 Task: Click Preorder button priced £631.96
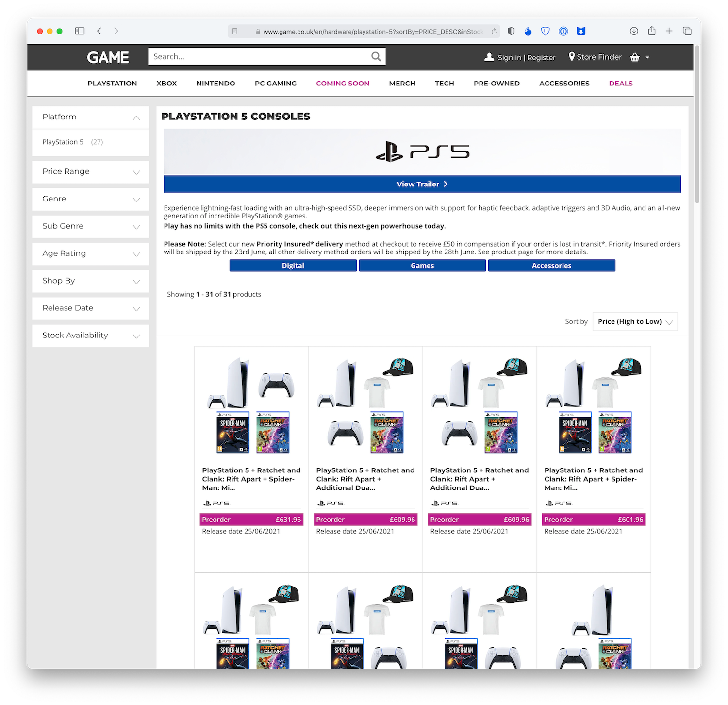(x=251, y=520)
